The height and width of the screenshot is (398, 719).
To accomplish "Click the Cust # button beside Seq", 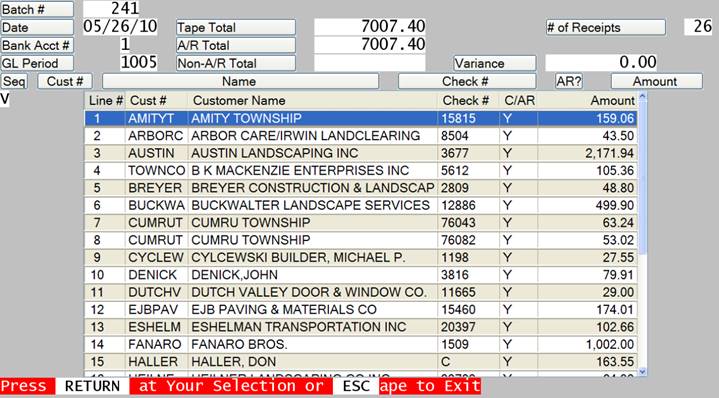I will pyautogui.click(x=65, y=81).
